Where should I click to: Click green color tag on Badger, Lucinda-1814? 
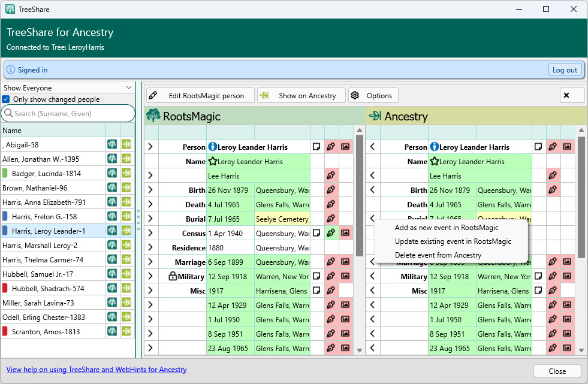pyautogui.click(x=5, y=173)
